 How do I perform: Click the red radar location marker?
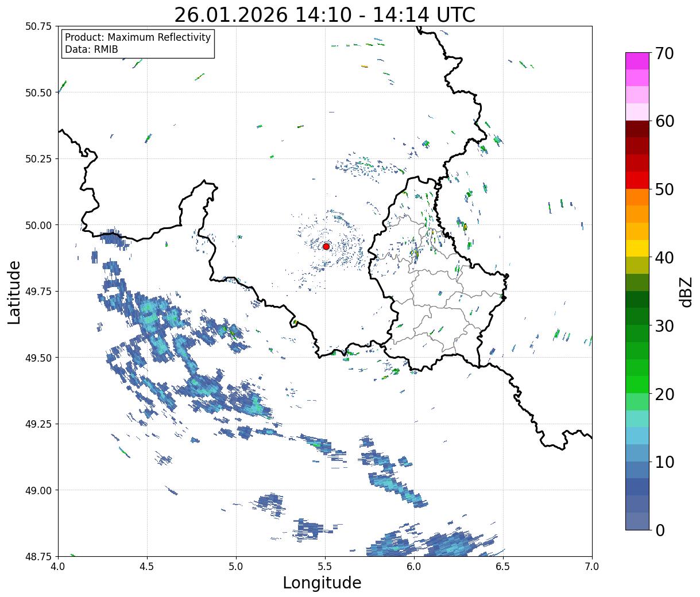point(326,246)
